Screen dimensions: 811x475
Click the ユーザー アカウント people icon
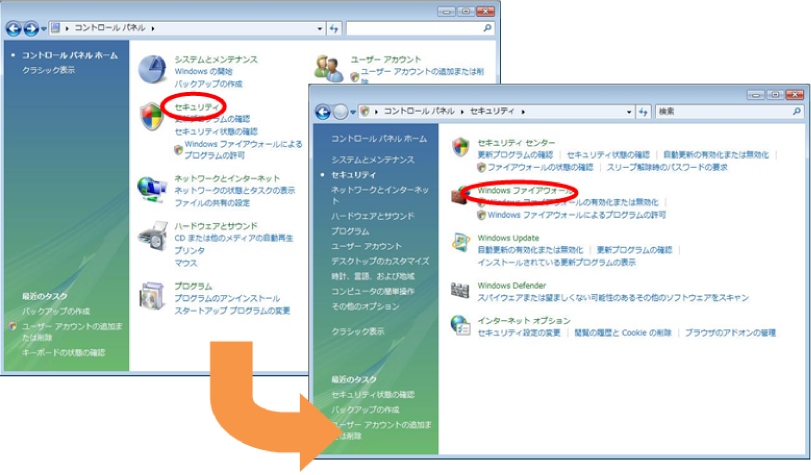[329, 68]
